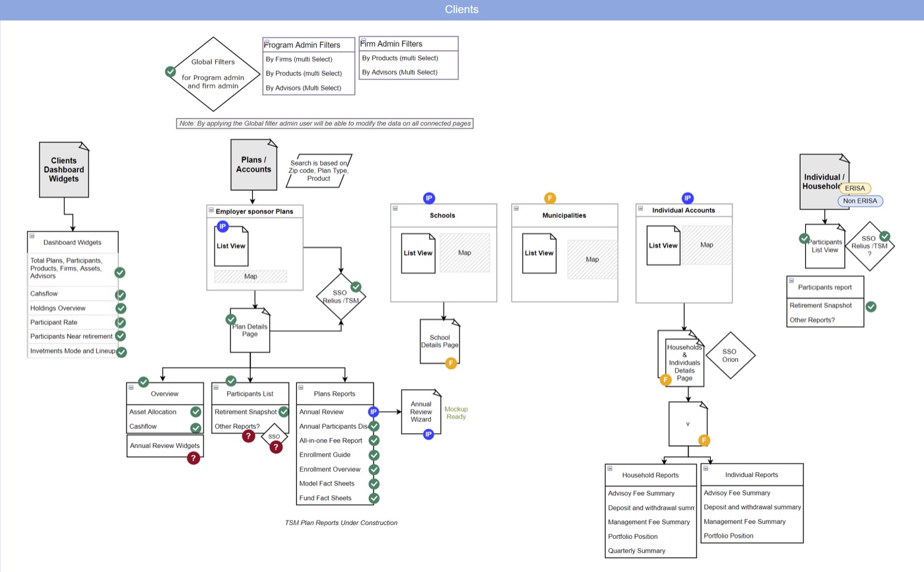Select Portfolio Position in Individual Reports
Screen dimensions: 924x572
click(x=752, y=536)
